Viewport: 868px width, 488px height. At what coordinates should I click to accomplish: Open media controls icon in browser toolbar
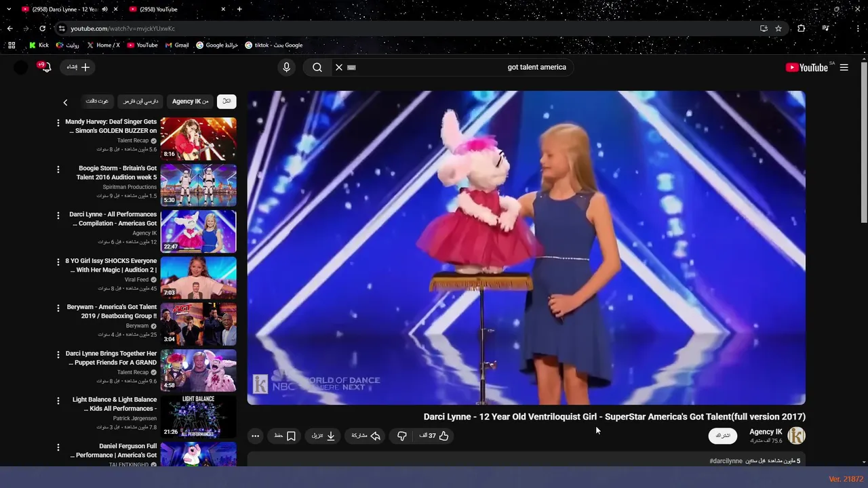[825, 28]
